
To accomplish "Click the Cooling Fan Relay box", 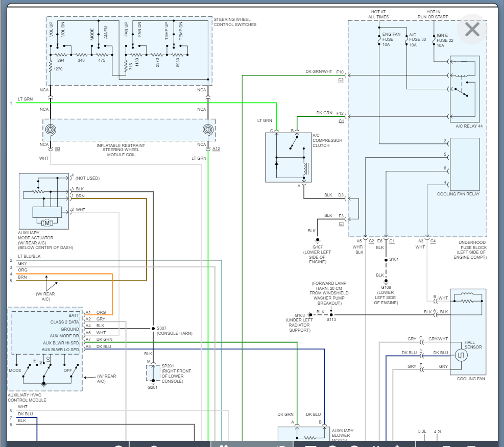I will tap(465, 163).
